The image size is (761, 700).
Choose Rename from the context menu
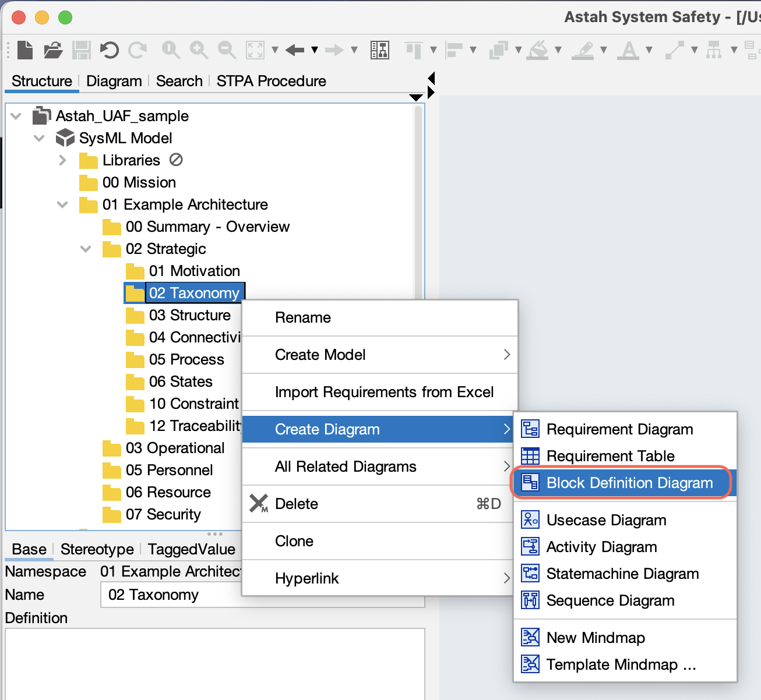coord(303,317)
